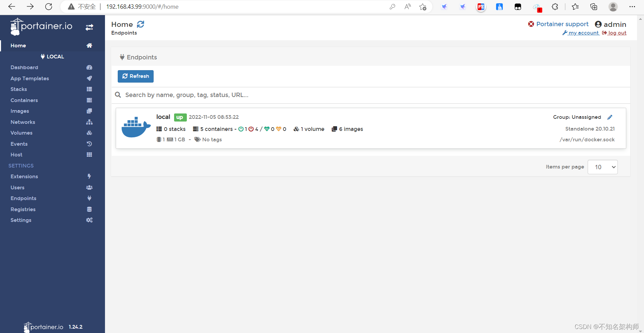Open the Items per page dropdown
Image resolution: width=644 pixels, height=333 pixels.
[602, 167]
